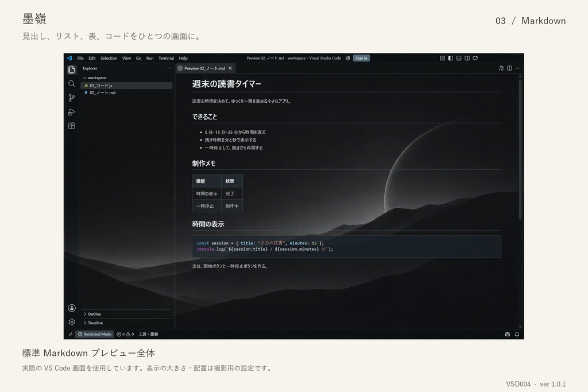Expand the Outline section

click(x=126, y=314)
